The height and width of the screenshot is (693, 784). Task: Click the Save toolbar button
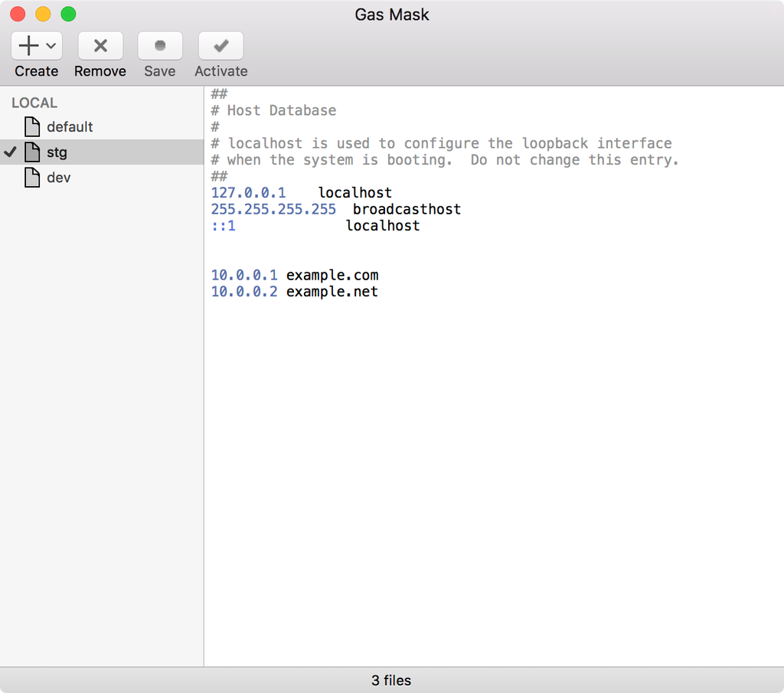(x=160, y=45)
